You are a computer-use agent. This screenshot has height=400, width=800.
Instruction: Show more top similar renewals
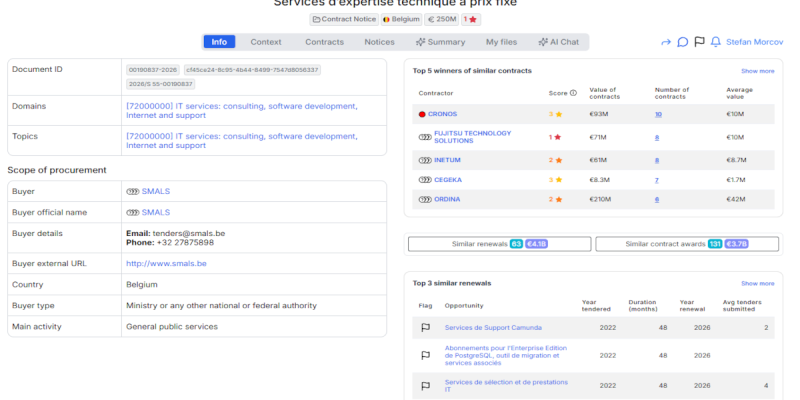(x=758, y=283)
